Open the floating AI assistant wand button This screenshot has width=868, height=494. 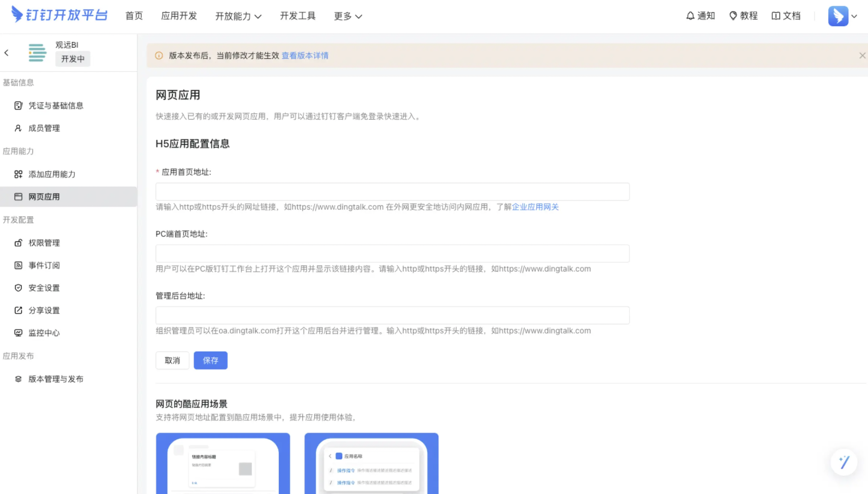tap(844, 462)
